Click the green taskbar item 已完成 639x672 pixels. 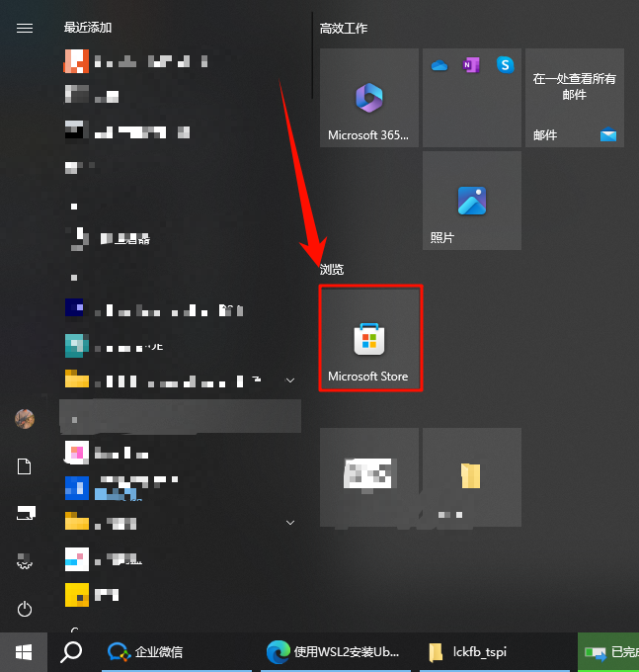[x=608, y=652]
